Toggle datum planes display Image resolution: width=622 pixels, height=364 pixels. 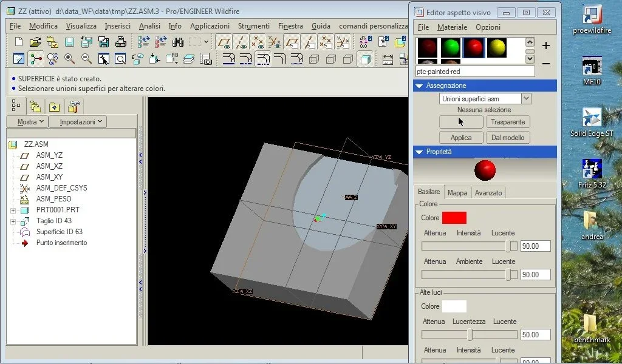pyautogui.click(x=225, y=42)
